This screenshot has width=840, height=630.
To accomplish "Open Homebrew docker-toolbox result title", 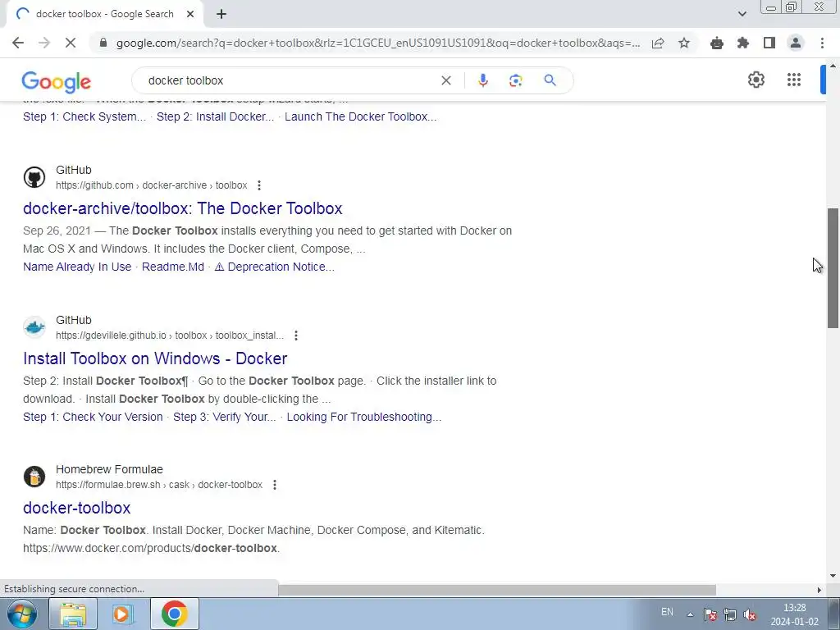I will [x=76, y=508].
